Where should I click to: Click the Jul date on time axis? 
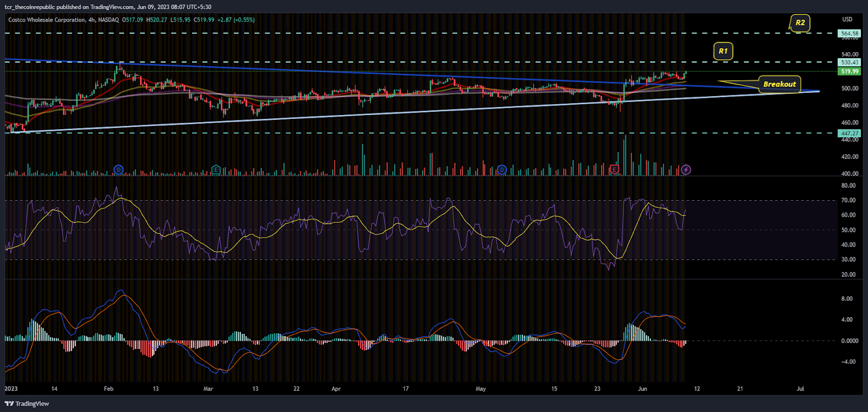point(800,389)
